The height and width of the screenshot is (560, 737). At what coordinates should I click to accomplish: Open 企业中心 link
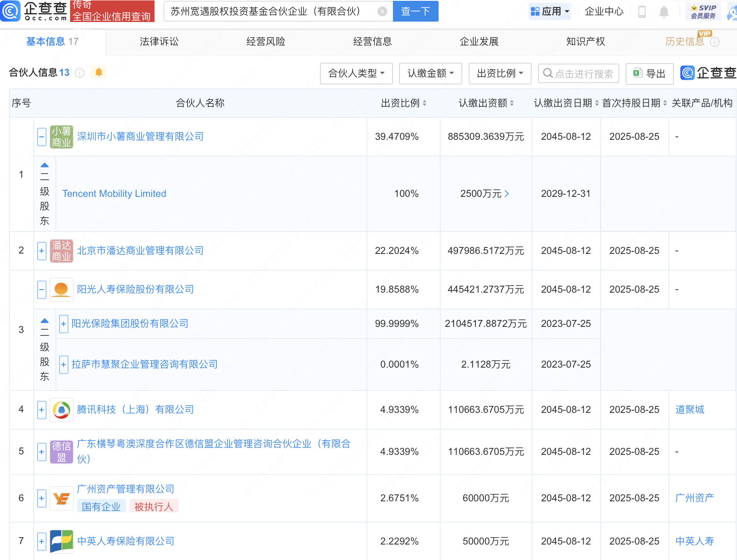coord(604,11)
